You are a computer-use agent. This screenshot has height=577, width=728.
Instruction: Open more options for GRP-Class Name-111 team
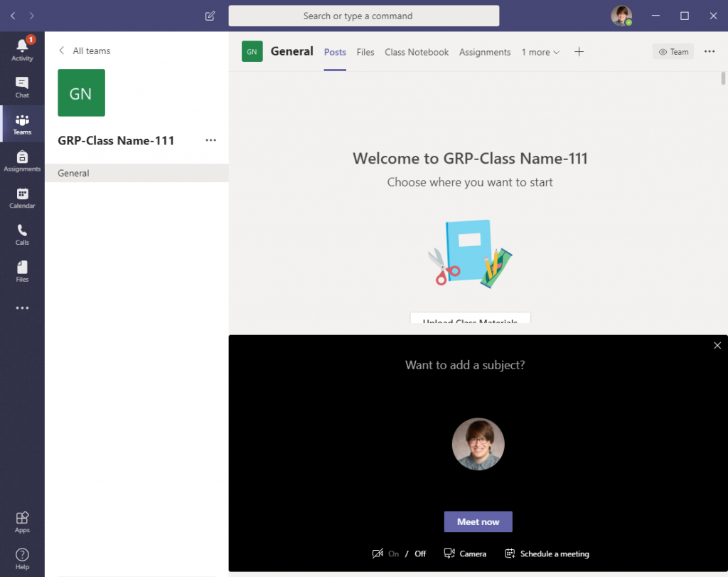tap(210, 140)
